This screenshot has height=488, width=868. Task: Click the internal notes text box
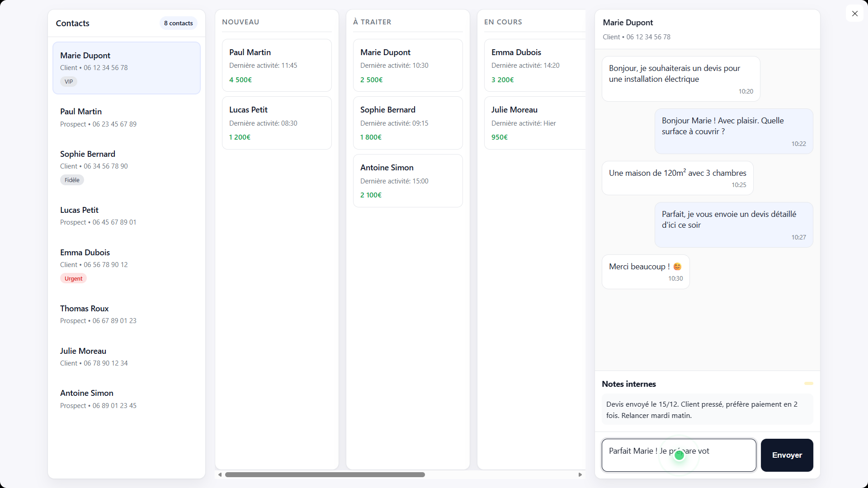point(707,409)
